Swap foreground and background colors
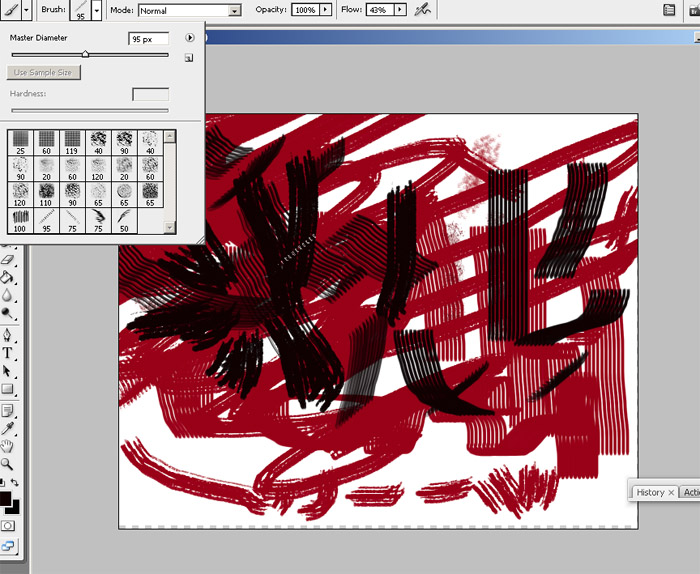Image resolution: width=700 pixels, height=574 pixels. (x=14, y=483)
